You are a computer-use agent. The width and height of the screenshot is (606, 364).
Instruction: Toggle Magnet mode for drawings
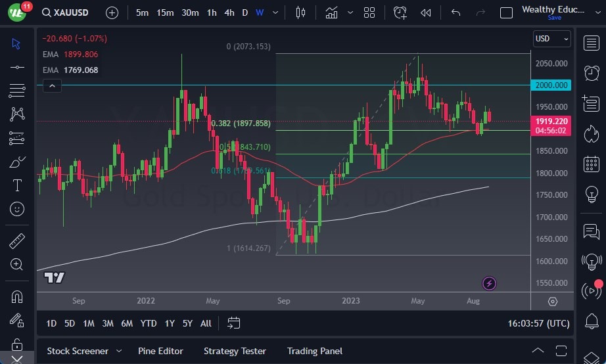click(x=17, y=296)
